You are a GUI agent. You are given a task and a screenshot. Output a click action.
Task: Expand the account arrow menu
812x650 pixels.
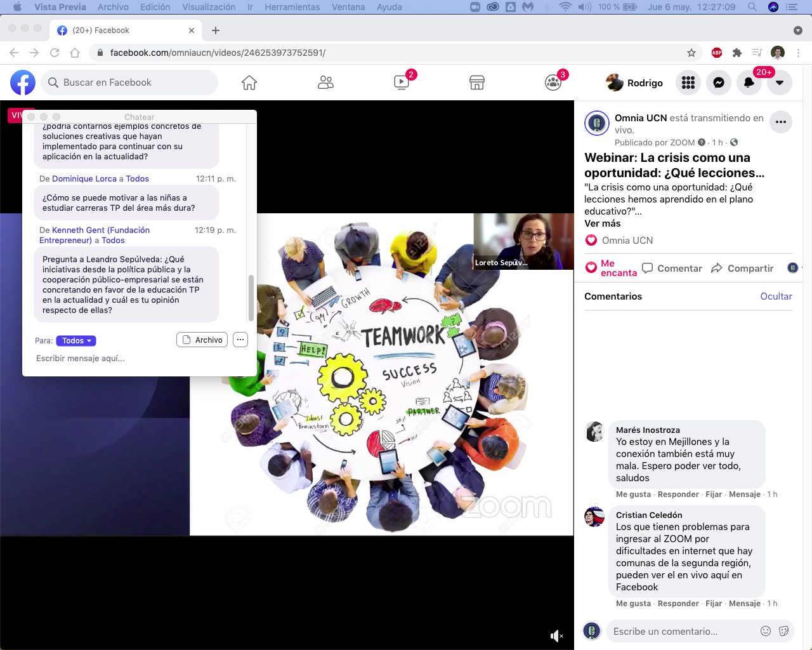click(x=780, y=83)
